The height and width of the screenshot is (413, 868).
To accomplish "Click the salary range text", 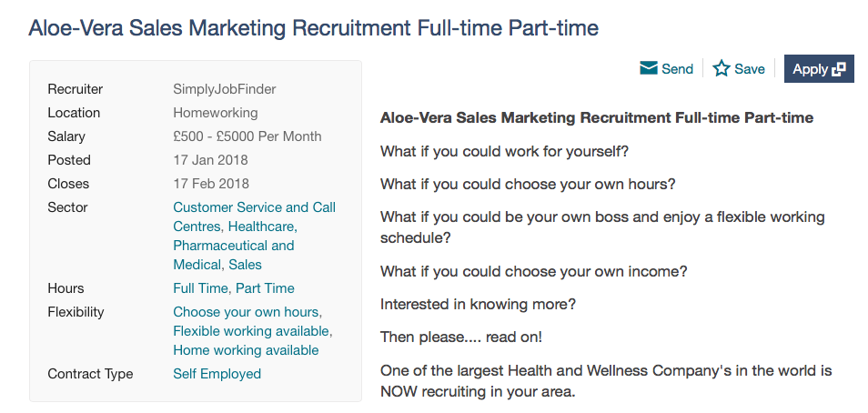I will pos(247,136).
